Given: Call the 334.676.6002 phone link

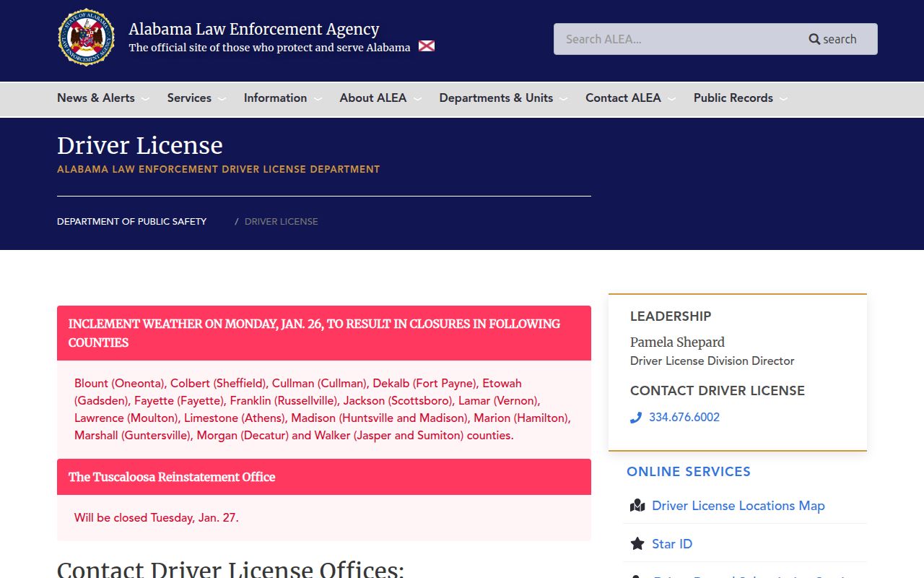Looking at the screenshot, I should coord(684,417).
